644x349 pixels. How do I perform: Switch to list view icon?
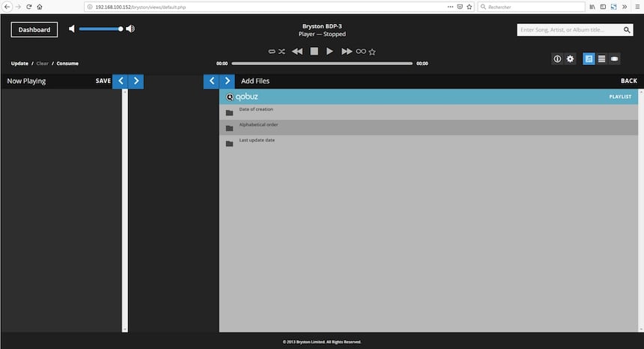(602, 59)
